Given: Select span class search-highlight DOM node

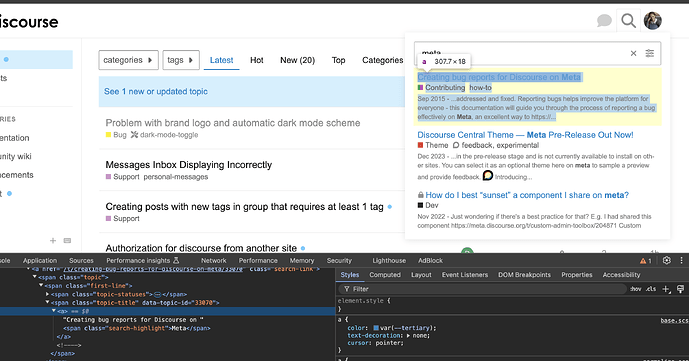Looking at the screenshot, I should pos(137,328).
